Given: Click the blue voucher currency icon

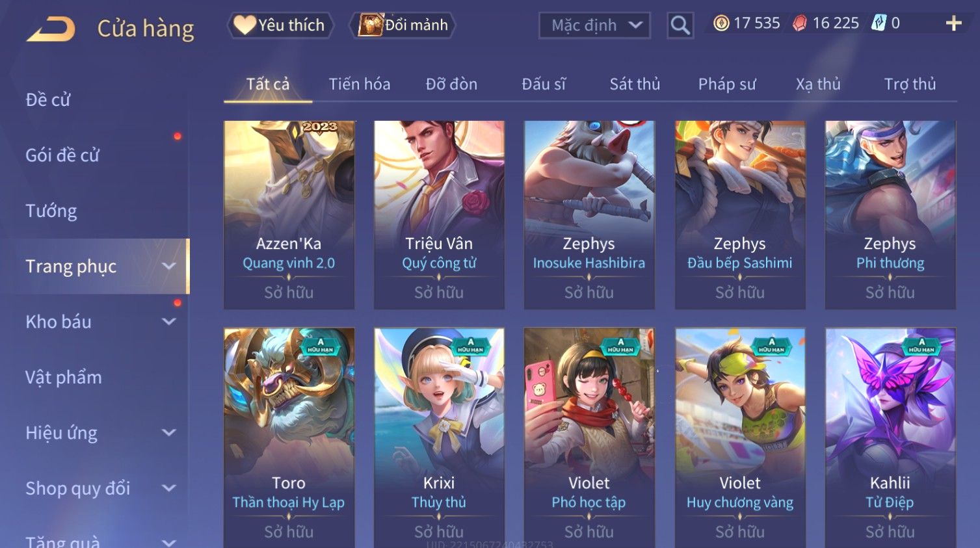Looking at the screenshot, I should click(879, 23).
